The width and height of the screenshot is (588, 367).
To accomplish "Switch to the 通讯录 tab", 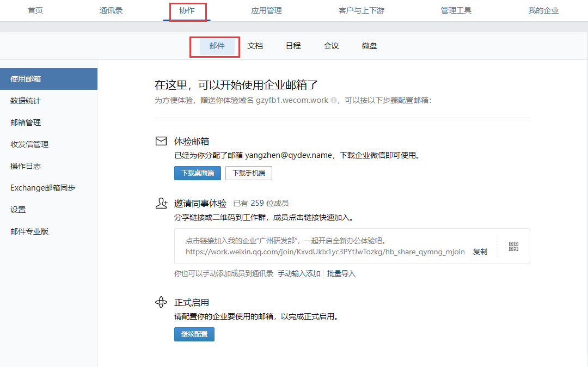I will [111, 10].
